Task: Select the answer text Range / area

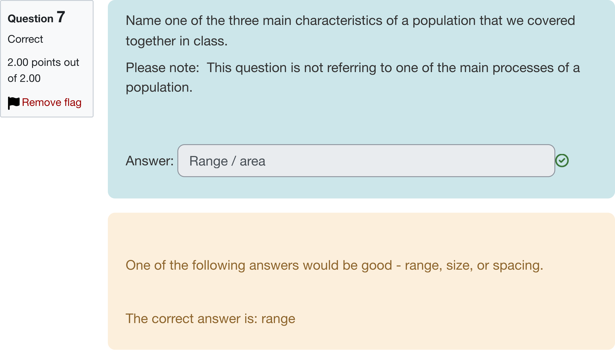Action: tap(227, 161)
